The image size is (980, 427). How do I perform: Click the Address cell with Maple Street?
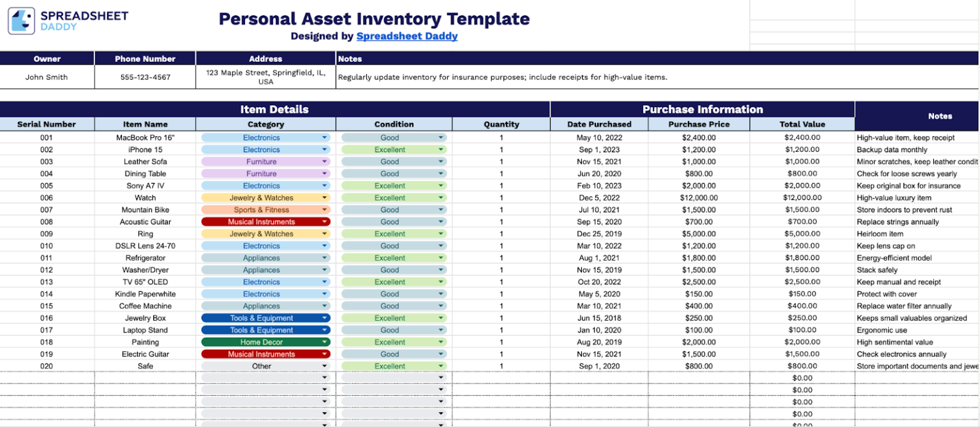[x=265, y=76]
